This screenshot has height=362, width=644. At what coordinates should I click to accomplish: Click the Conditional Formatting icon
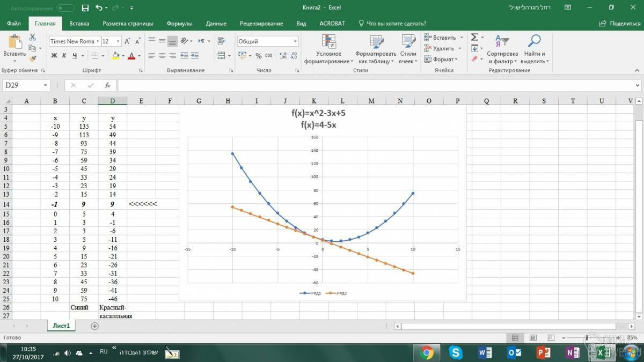pyautogui.click(x=328, y=41)
